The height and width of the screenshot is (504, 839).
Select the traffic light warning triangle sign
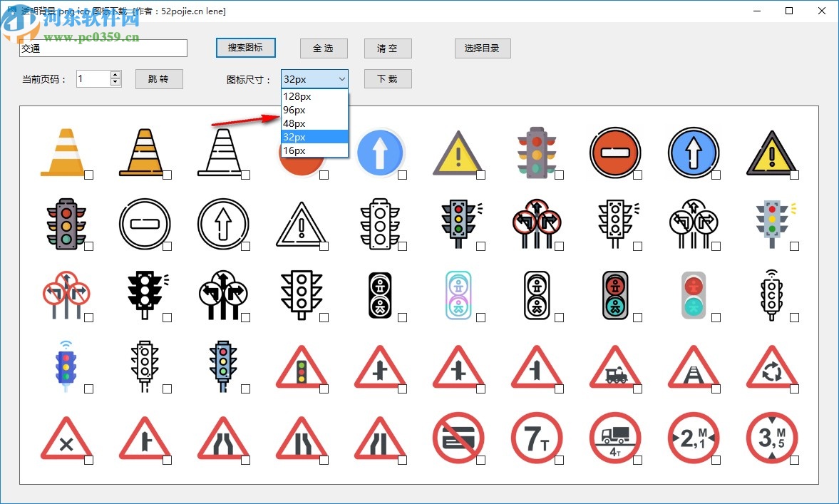[x=302, y=366]
